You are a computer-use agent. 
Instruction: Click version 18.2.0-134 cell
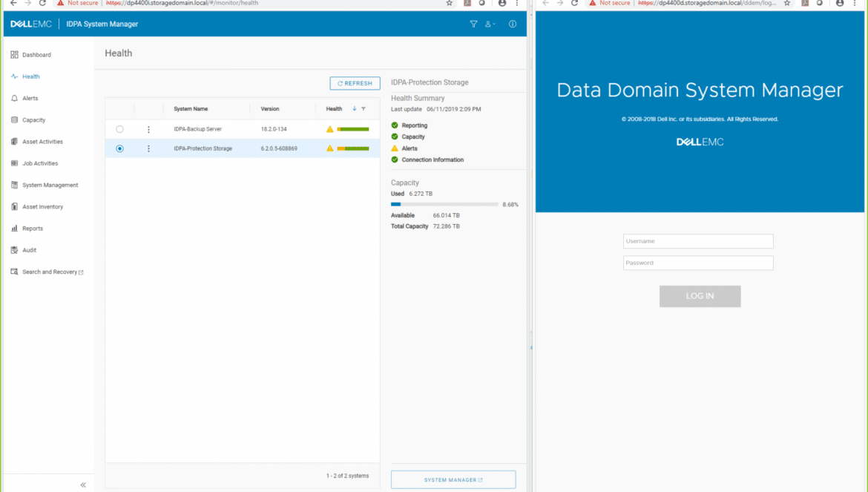274,129
